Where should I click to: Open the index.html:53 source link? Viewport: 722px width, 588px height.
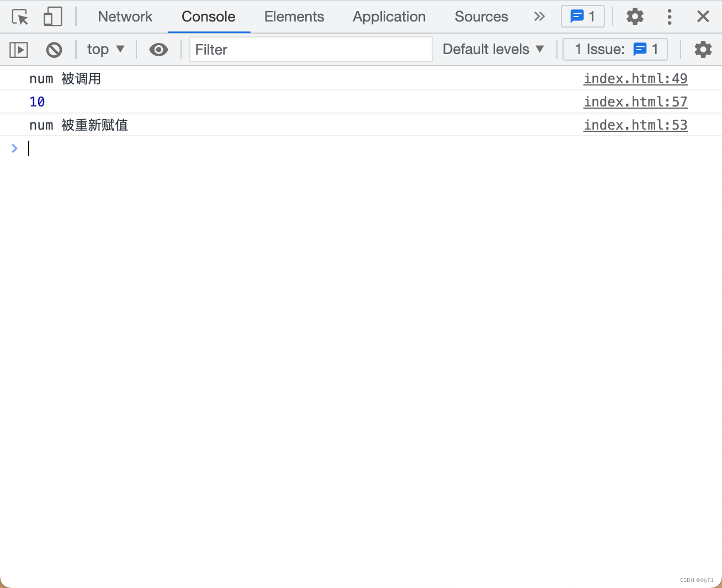click(x=635, y=125)
